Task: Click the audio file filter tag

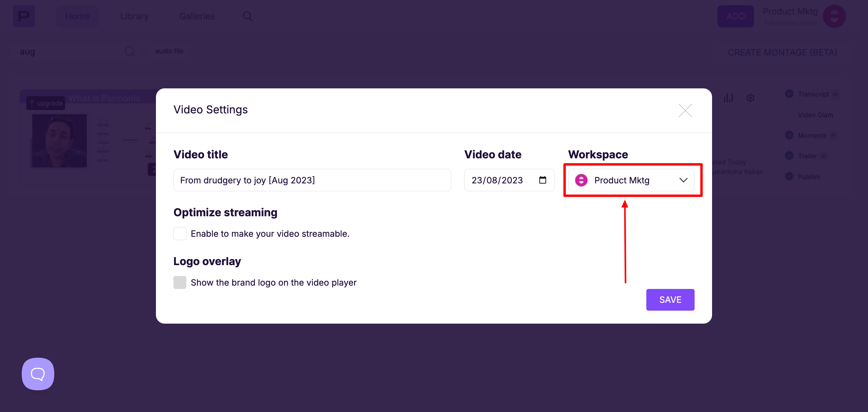Action: coord(169,51)
